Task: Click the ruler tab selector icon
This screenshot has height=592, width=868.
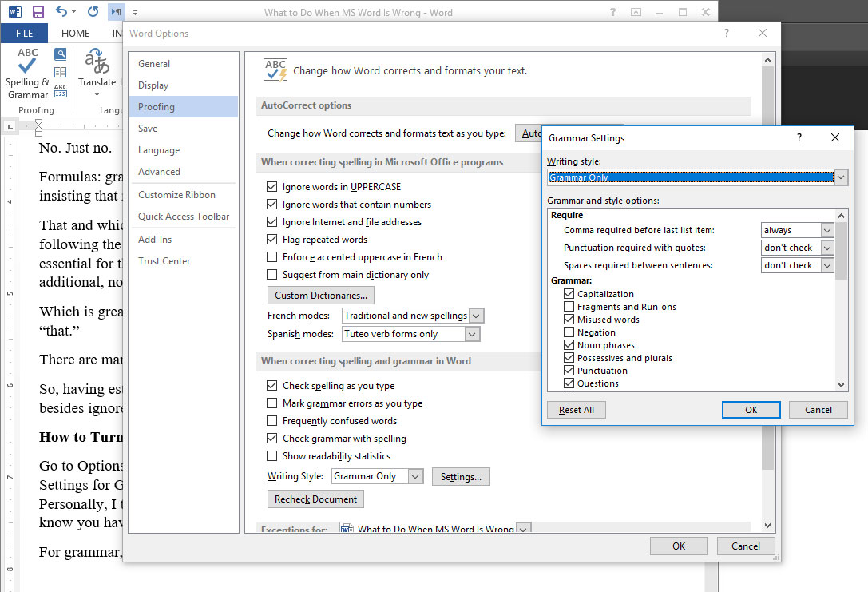Action: 10,127
